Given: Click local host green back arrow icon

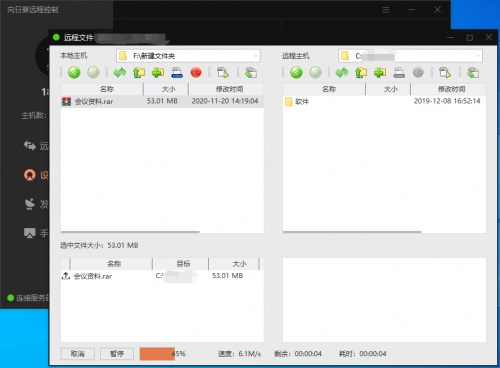Looking at the screenshot, I should point(74,72).
